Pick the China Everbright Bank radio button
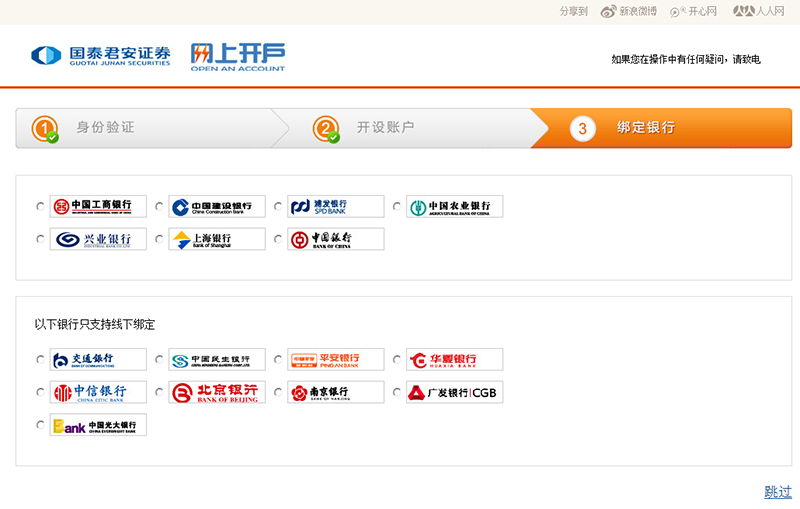Viewport: 800px width, 509px height. [x=40, y=425]
